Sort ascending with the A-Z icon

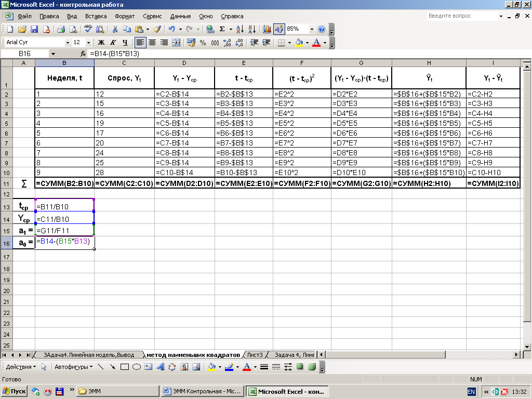[x=240, y=29]
